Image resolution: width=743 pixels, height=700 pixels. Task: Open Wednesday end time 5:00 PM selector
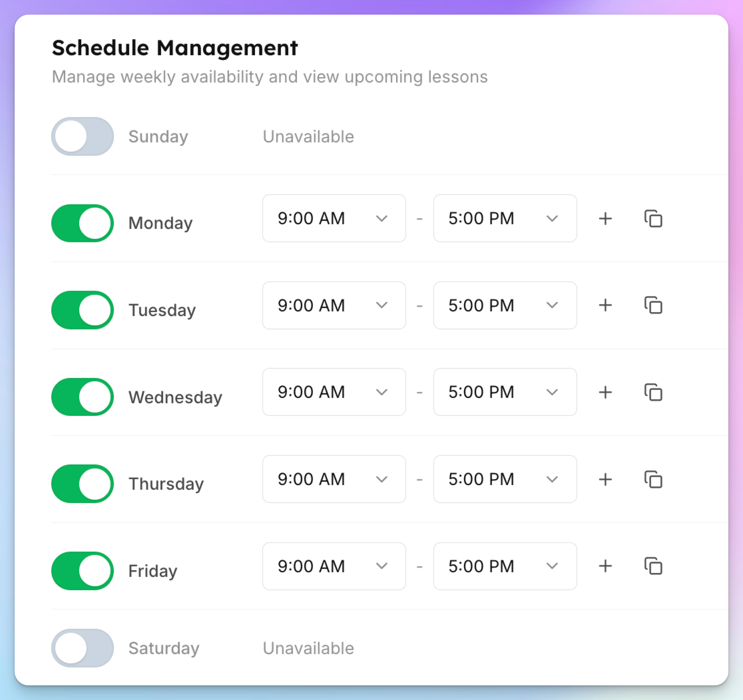505,392
